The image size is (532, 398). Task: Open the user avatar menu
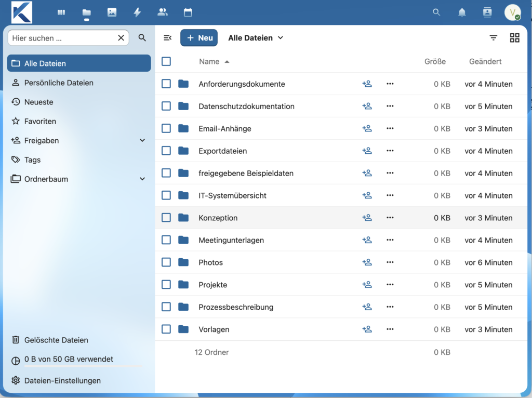(513, 12)
